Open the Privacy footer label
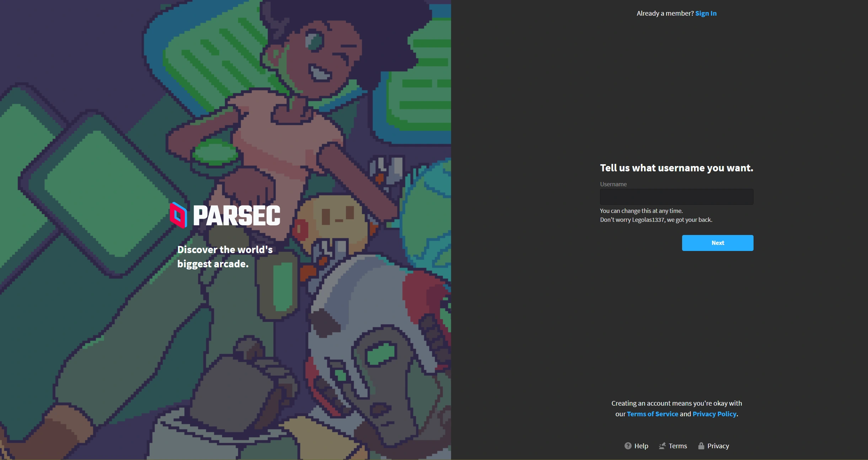868x460 pixels. 718,446
